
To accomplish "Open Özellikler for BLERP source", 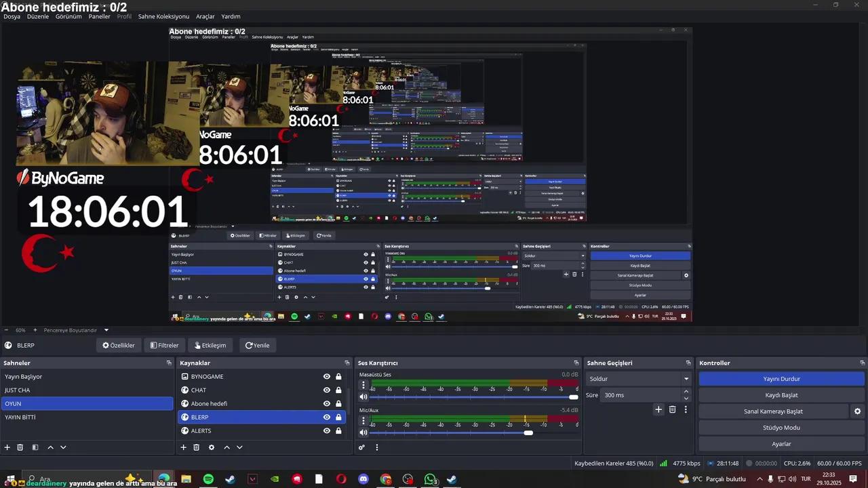I will click(x=119, y=345).
